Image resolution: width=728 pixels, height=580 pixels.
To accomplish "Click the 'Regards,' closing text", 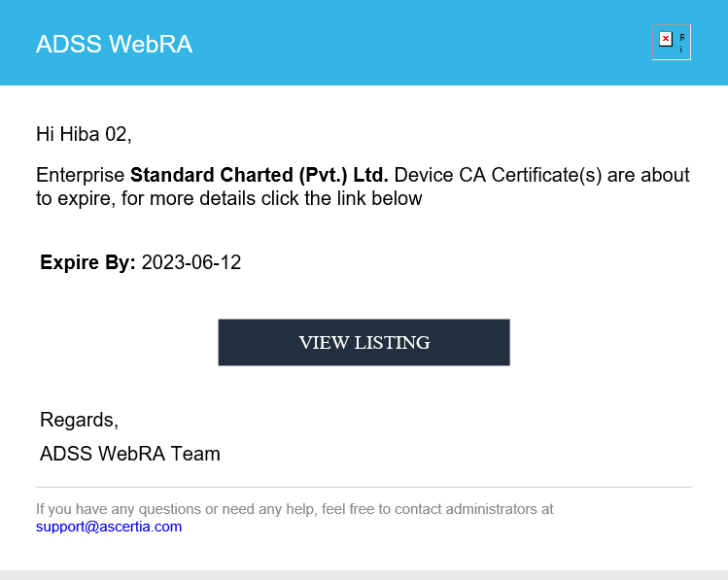I will pyautogui.click(x=79, y=420).
